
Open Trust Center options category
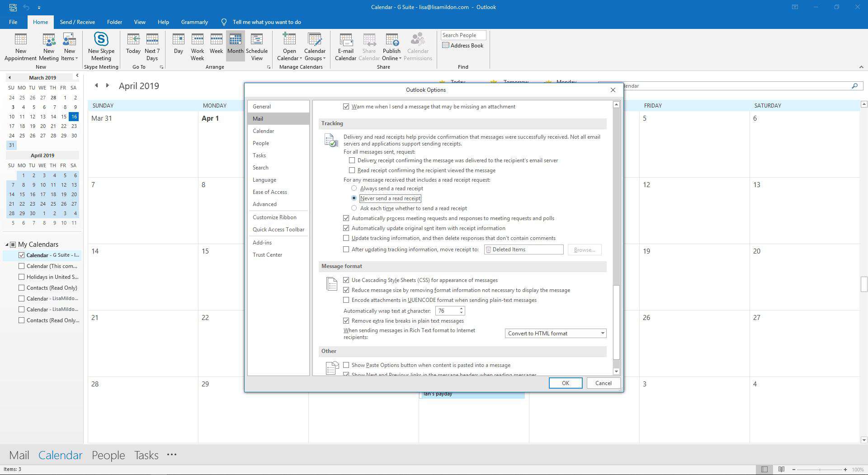(278, 255)
